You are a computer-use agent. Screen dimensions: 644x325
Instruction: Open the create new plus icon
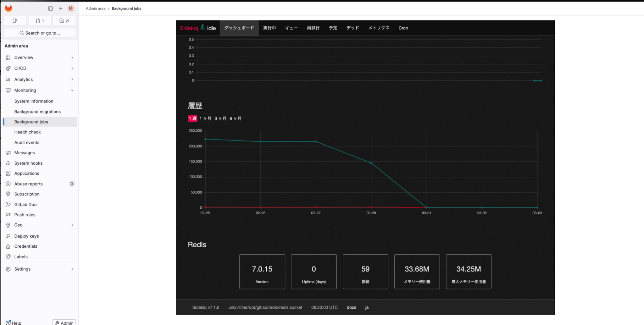coord(61,8)
